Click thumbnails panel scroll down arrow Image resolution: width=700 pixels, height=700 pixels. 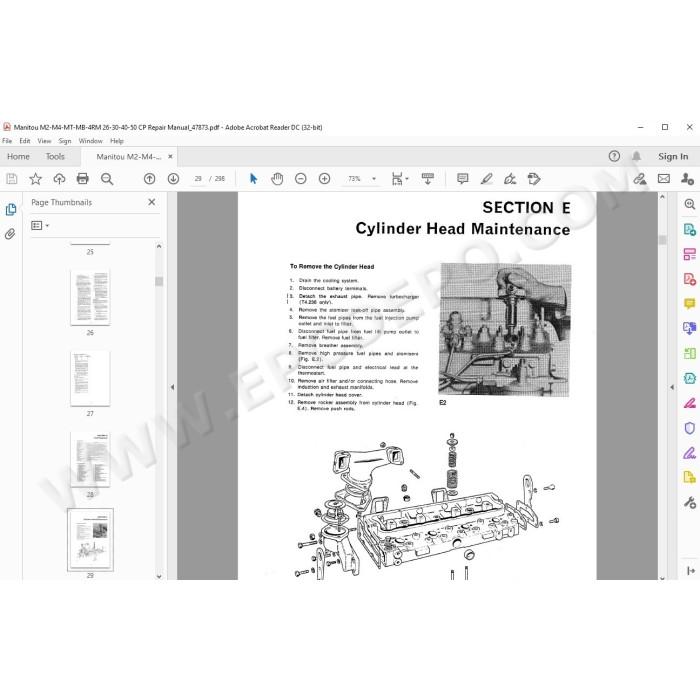pos(159,576)
